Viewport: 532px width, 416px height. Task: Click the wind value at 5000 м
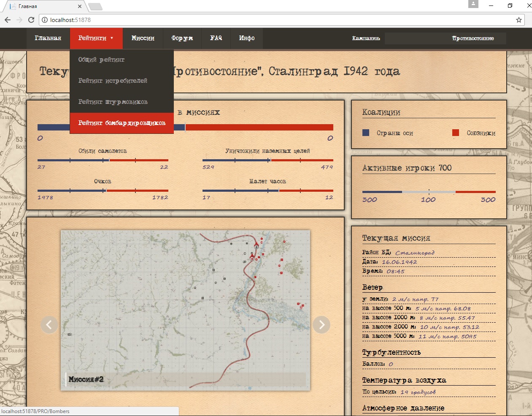pyautogui.click(x=448, y=337)
